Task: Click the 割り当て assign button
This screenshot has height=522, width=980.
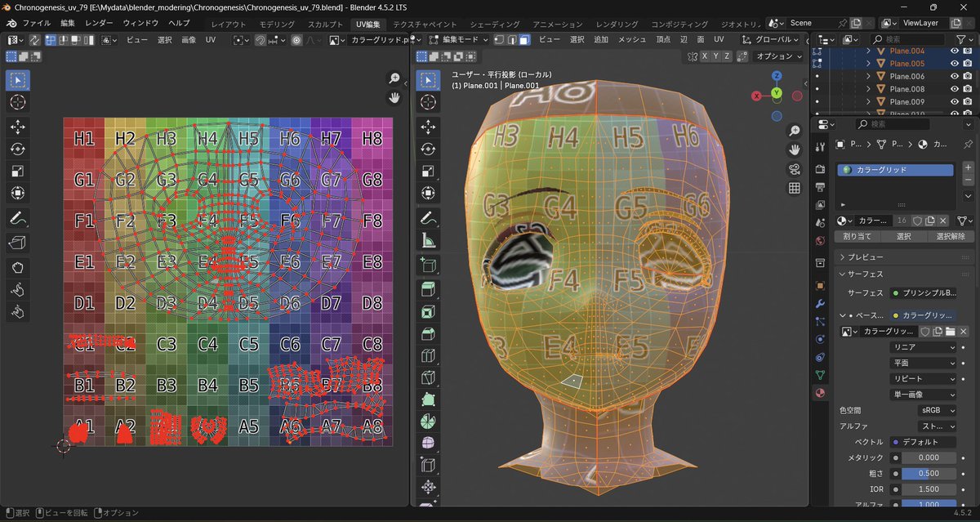Action: tap(857, 236)
